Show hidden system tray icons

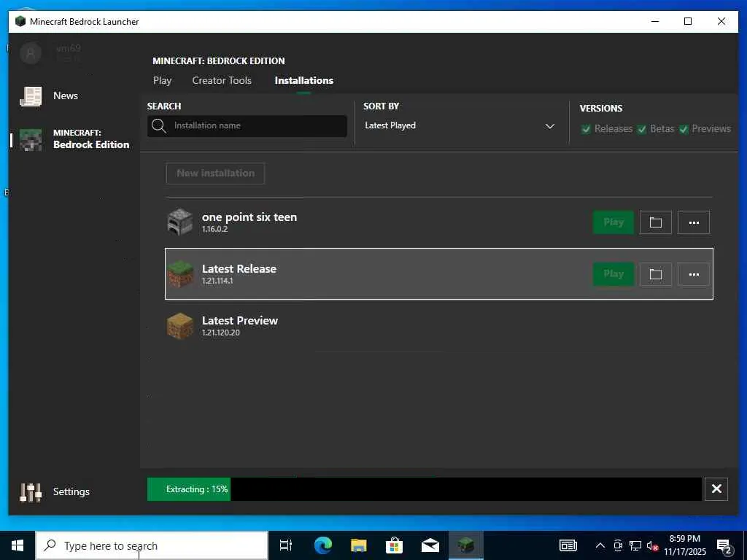click(x=600, y=545)
